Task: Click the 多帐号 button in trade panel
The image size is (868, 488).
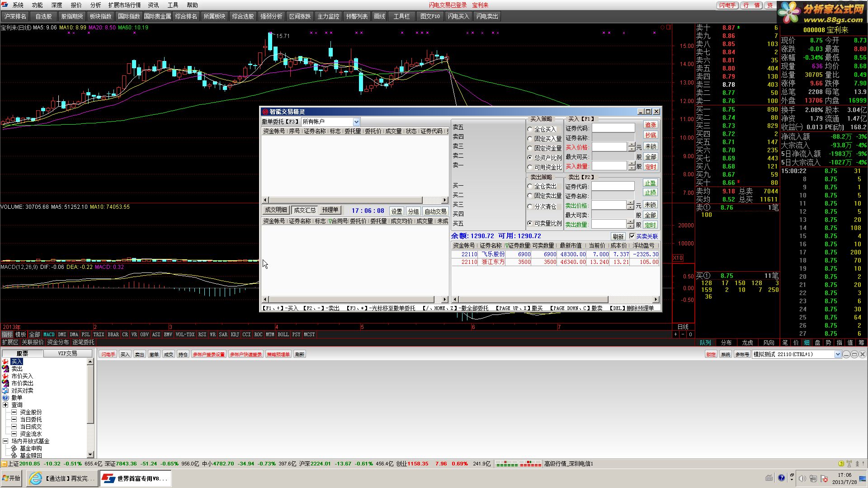Action: click(741, 354)
